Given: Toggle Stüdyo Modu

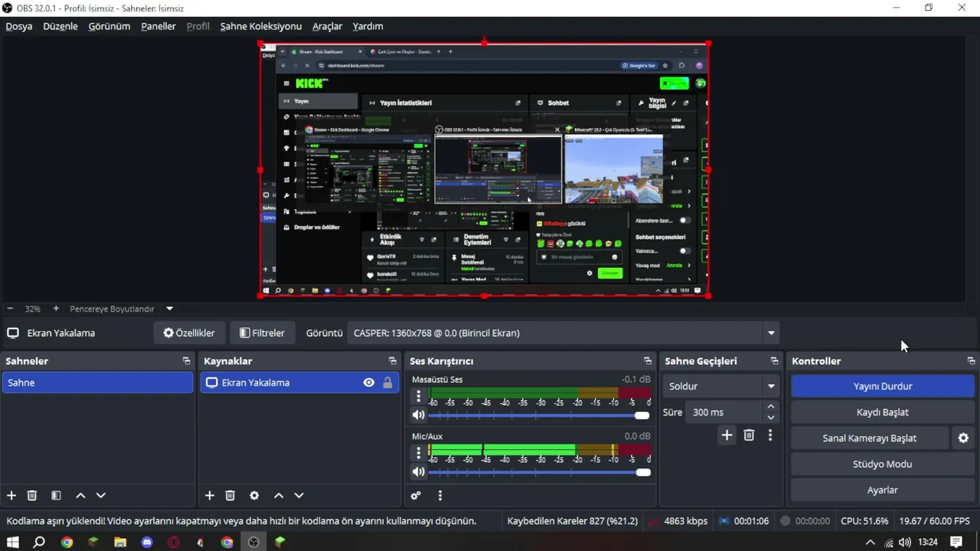Looking at the screenshot, I should click(x=882, y=465).
